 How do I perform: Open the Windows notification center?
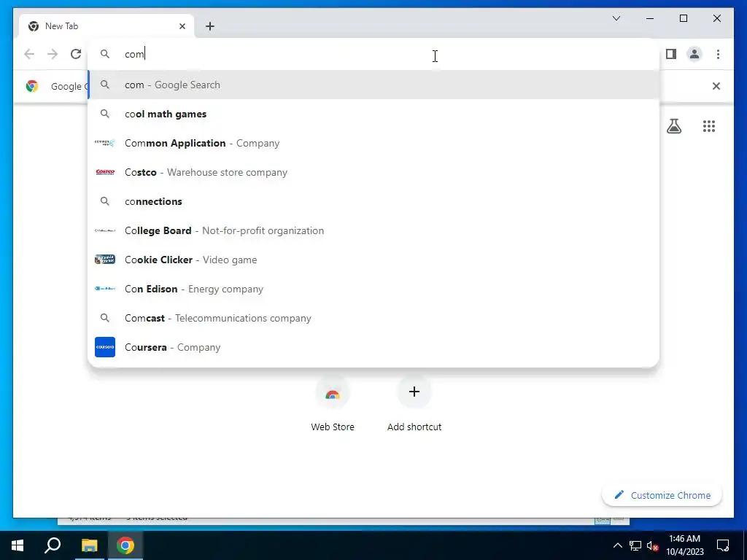click(x=723, y=545)
